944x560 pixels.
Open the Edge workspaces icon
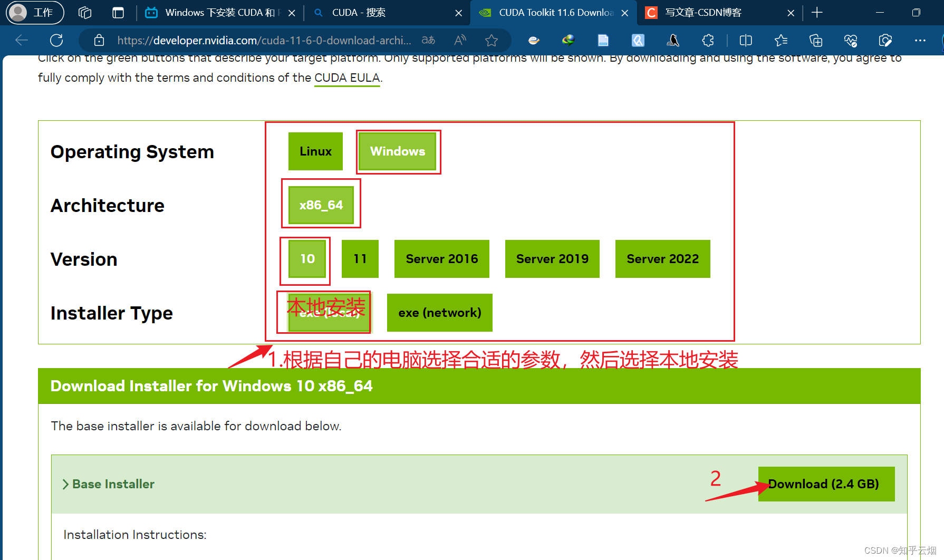(85, 13)
